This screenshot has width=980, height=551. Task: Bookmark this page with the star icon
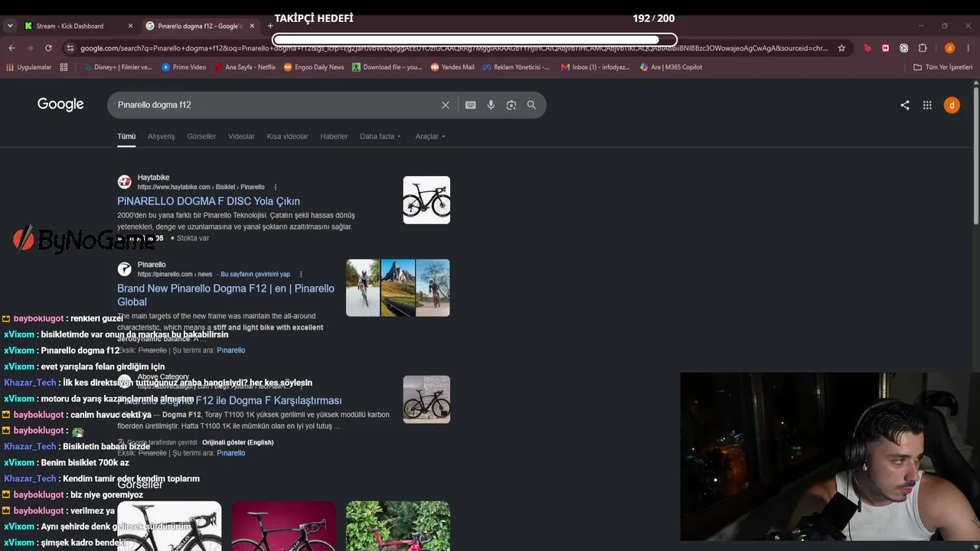coord(841,48)
